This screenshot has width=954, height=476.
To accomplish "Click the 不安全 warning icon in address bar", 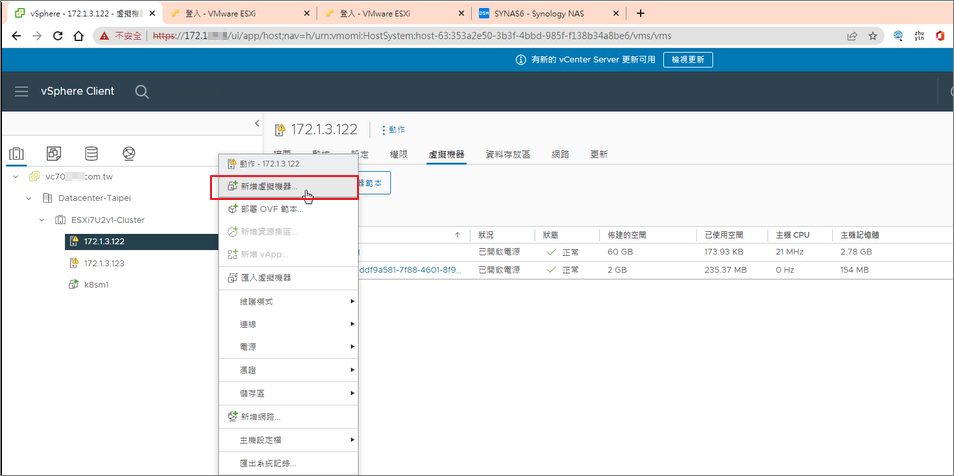I will [105, 36].
